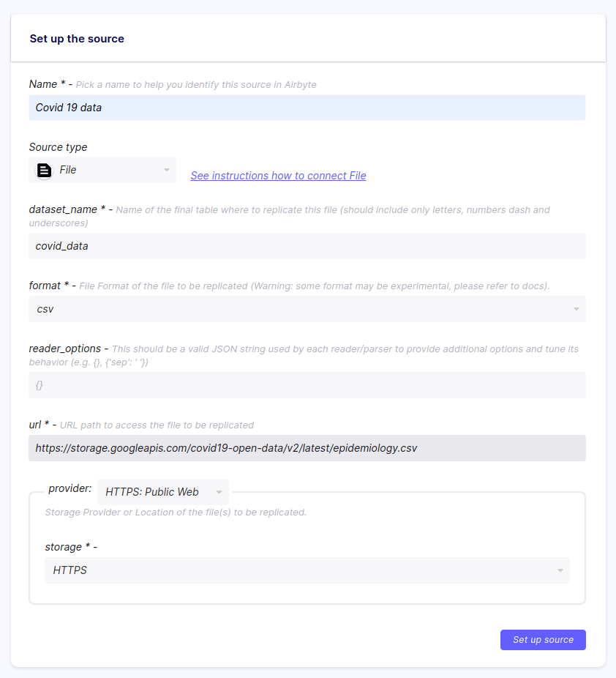This screenshot has height=678, width=616.
Task: Click the dropdown arrow on Source type
Action: pyautogui.click(x=166, y=169)
